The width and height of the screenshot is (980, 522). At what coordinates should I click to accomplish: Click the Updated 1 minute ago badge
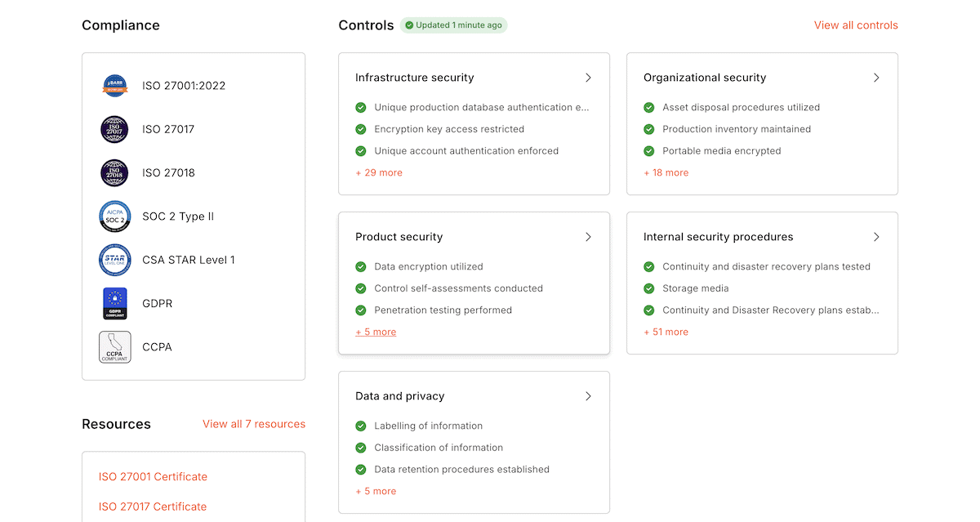click(x=454, y=25)
